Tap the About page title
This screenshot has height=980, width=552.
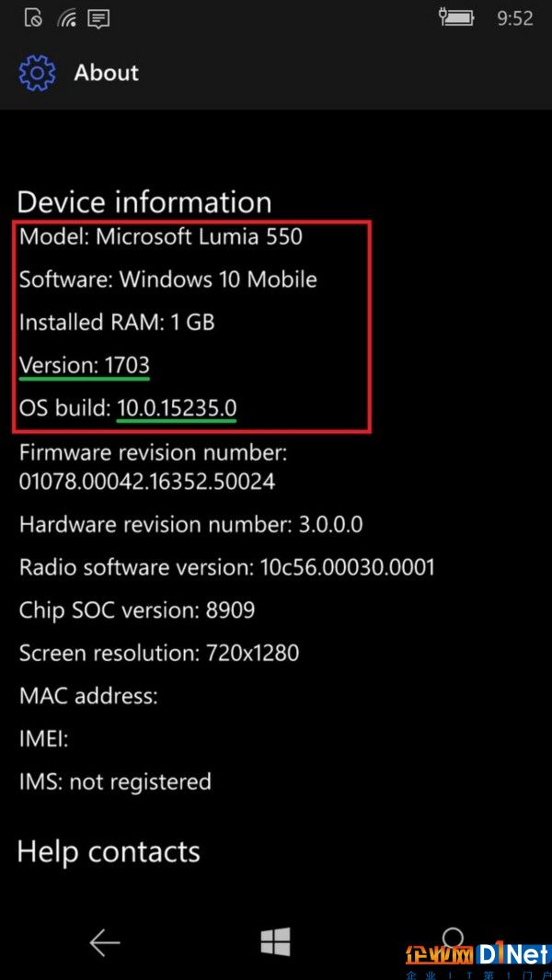[107, 73]
